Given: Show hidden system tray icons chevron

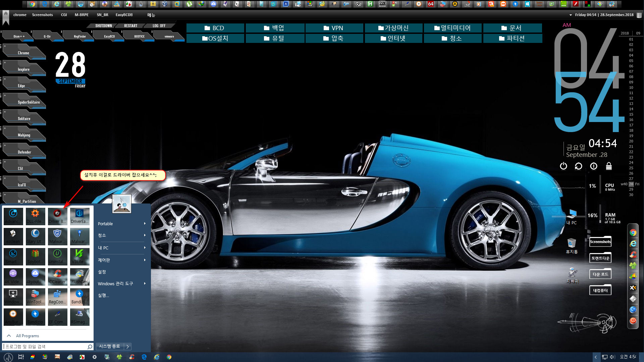Looking at the screenshot, I should [x=596, y=357].
